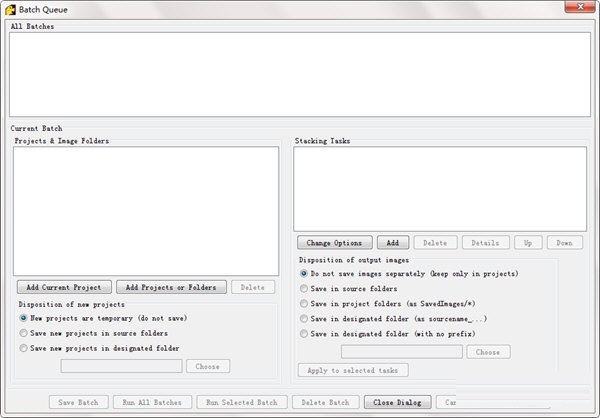Click inside the Stacking Tasks list box
Image resolution: width=600 pixels, height=418 pixels.
point(440,189)
